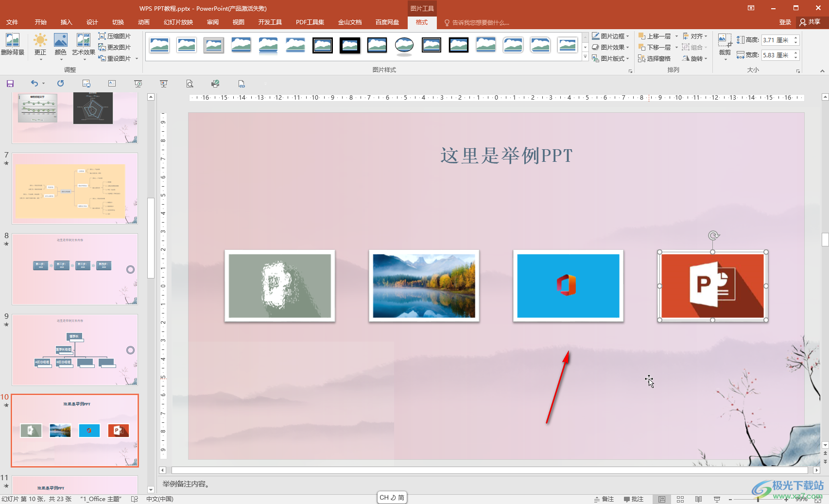Expand the Bring Forward dropdown arrow

pos(676,36)
